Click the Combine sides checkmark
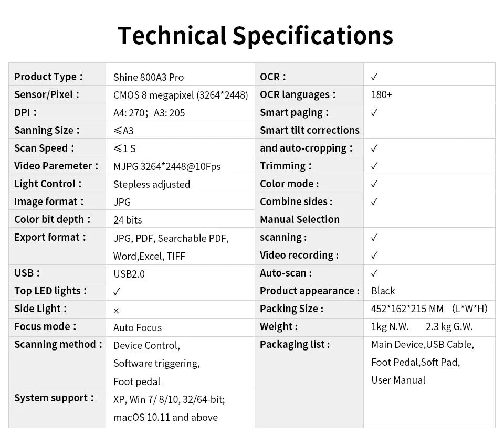This screenshot has width=504, height=446. pyautogui.click(x=374, y=202)
